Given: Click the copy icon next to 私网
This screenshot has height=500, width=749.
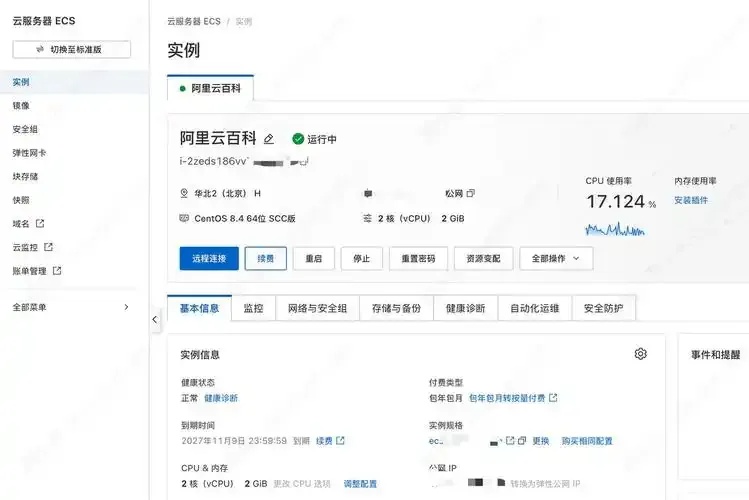Looking at the screenshot, I should click(471, 193).
